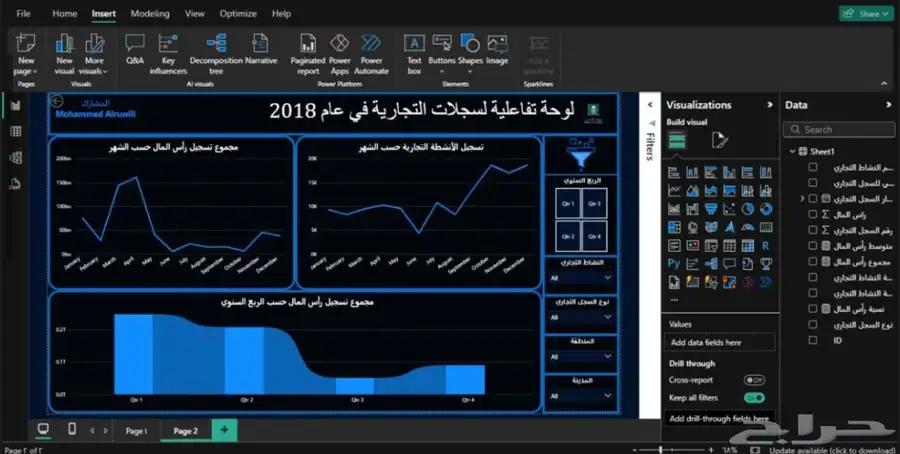Expand the Filters pane
The image size is (900, 454).
(x=650, y=104)
